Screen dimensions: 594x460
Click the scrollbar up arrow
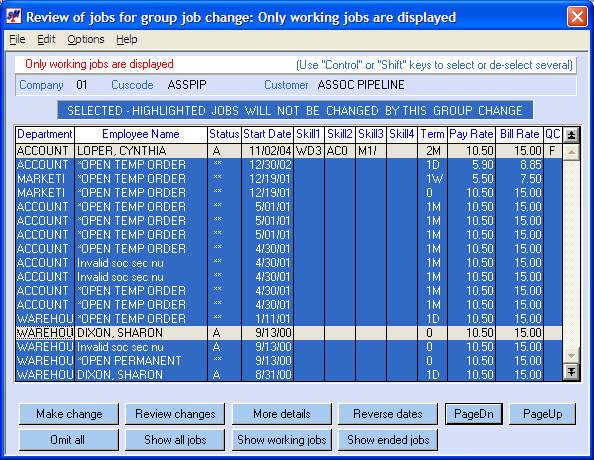coord(571,152)
